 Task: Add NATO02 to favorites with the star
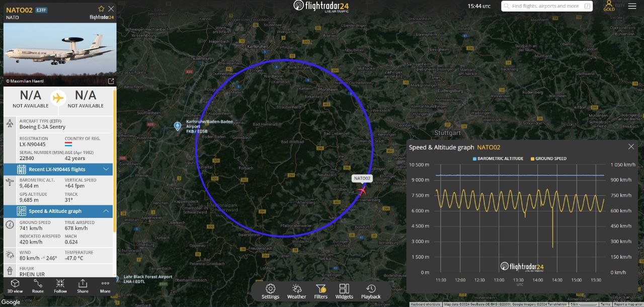pyautogui.click(x=101, y=9)
